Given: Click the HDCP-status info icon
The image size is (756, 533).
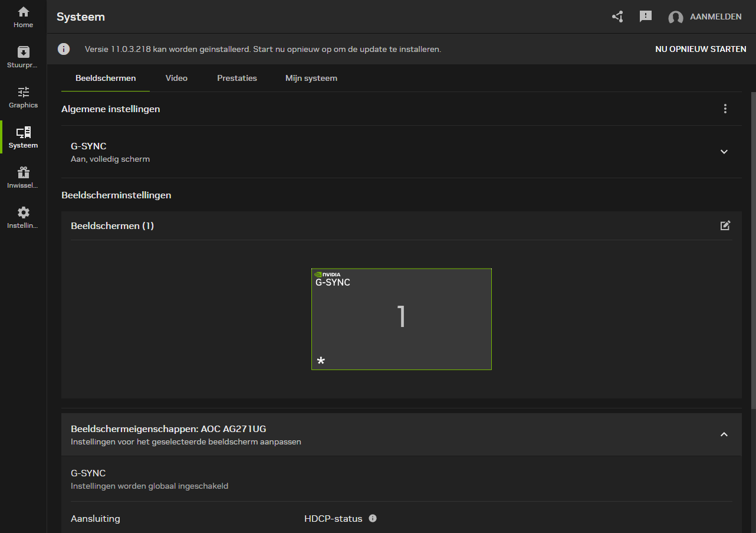Looking at the screenshot, I should point(373,518).
